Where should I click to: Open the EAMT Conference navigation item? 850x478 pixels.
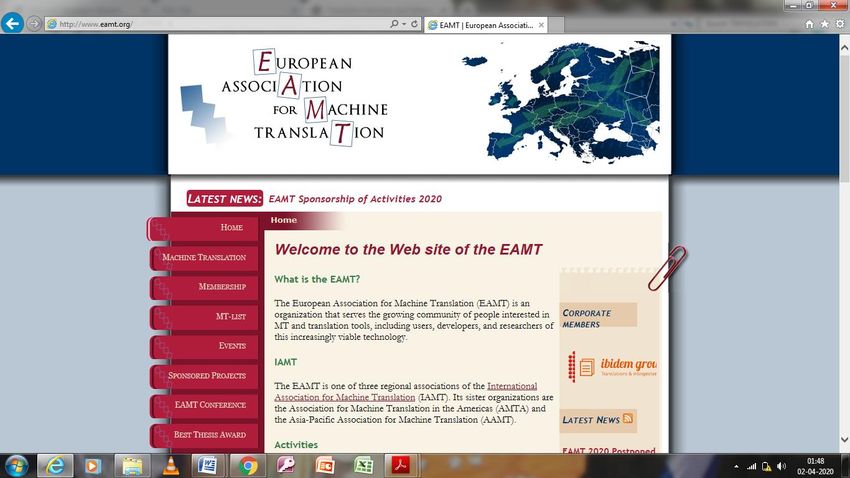tap(204, 405)
